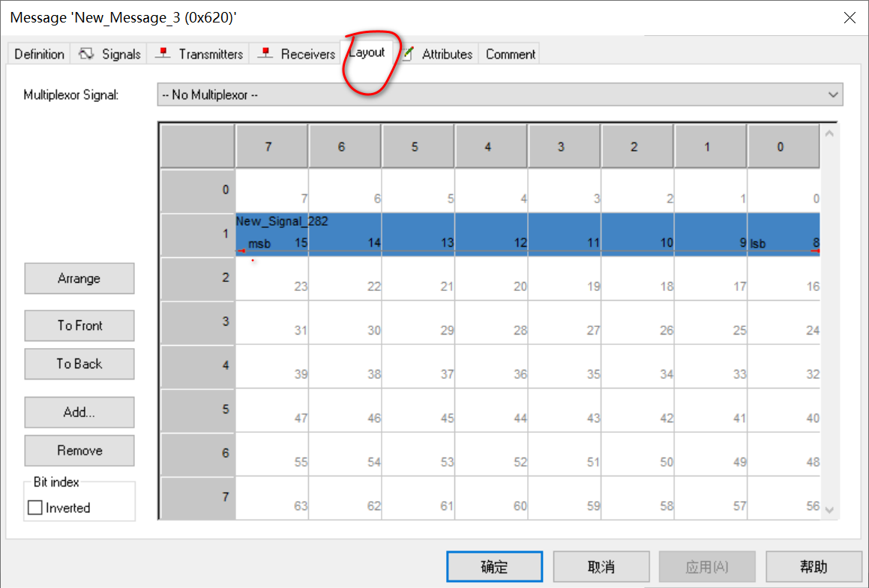Open the Definition tab
The image size is (869, 588).
pos(39,54)
